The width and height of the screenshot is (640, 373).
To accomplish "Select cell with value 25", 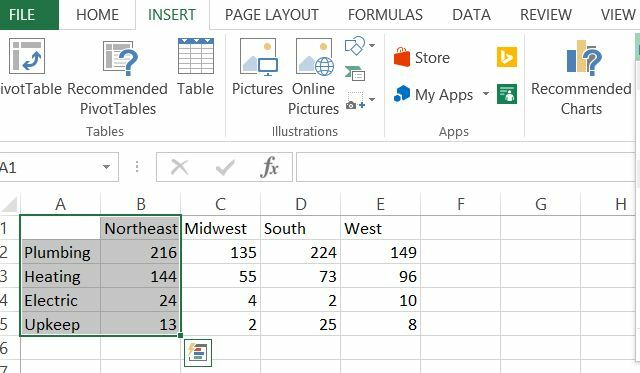I will pos(300,324).
